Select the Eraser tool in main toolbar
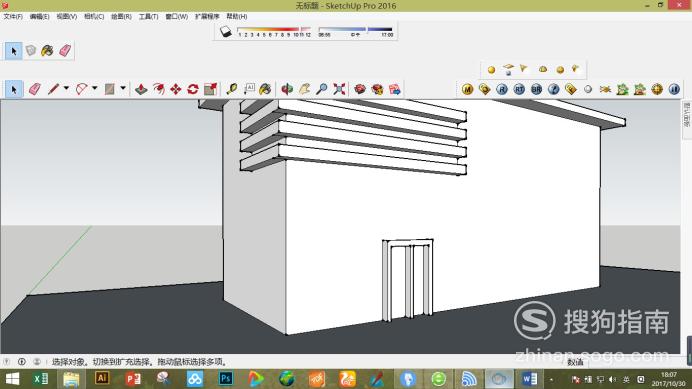 click(x=34, y=89)
